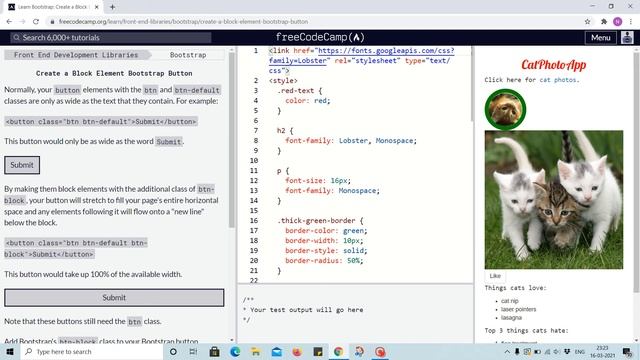640x360 pixels.
Task: Bookmark page with star icon
Action: [x=587, y=22]
